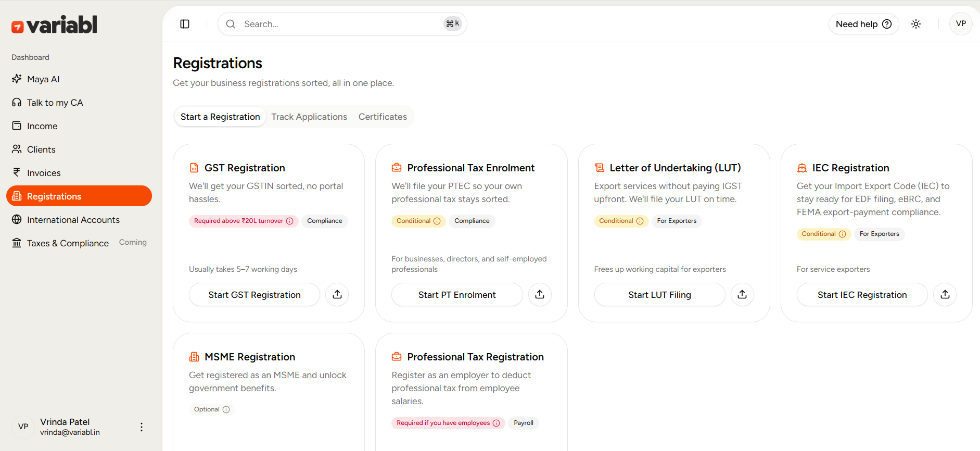Open the VP avatar in top bar

(961, 23)
